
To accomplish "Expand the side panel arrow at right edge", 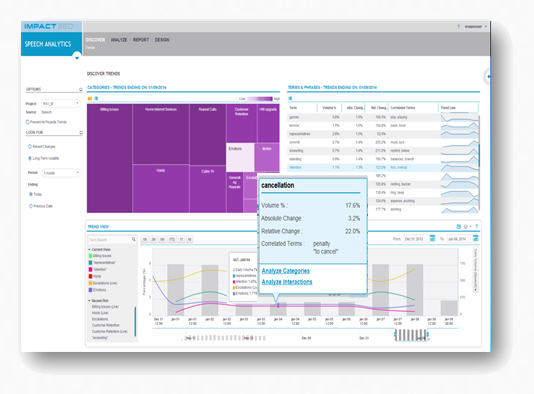I will pos(488,77).
